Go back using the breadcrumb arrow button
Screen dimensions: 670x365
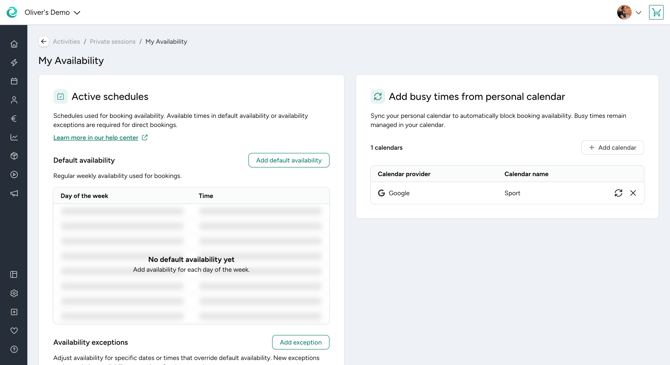(44, 41)
